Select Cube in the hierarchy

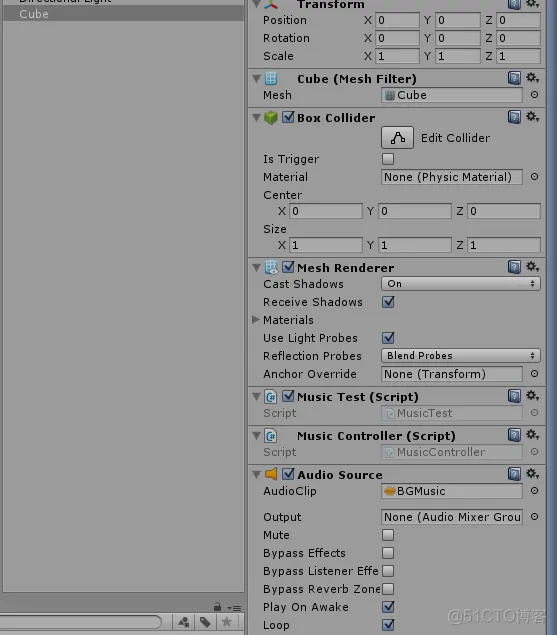[x=124, y=14]
